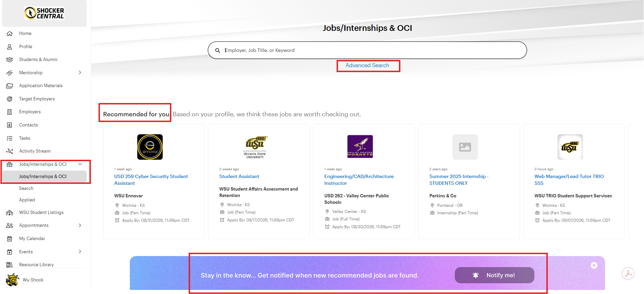644x294 pixels.
Task: Click the Shocker Central logo
Action: click(44, 13)
